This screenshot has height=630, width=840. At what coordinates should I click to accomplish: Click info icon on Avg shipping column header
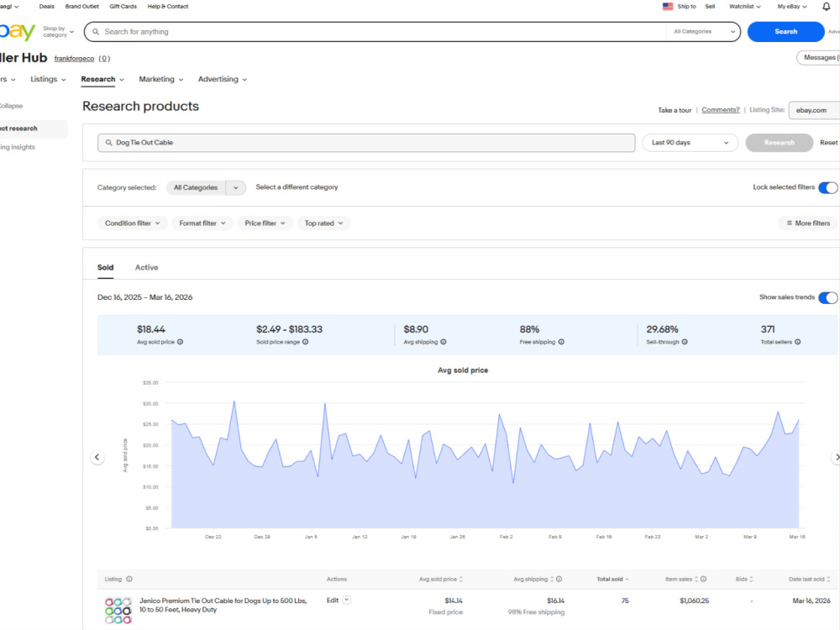click(559, 579)
